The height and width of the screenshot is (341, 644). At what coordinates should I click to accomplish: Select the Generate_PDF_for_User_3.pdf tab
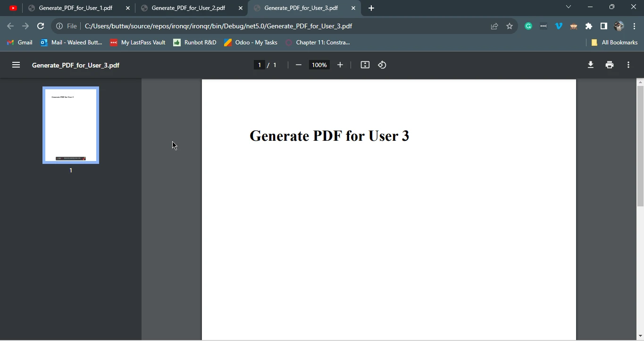pos(304,8)
